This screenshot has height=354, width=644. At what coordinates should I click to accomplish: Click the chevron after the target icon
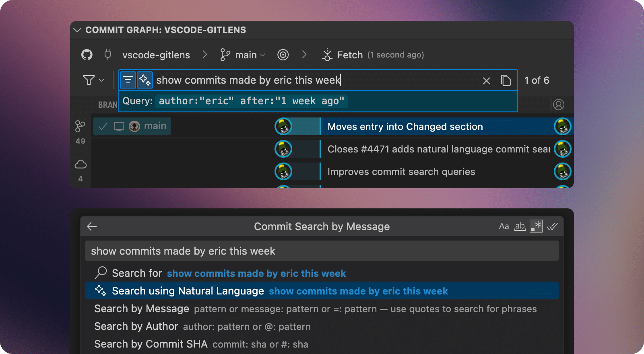(x=304, y=55)
